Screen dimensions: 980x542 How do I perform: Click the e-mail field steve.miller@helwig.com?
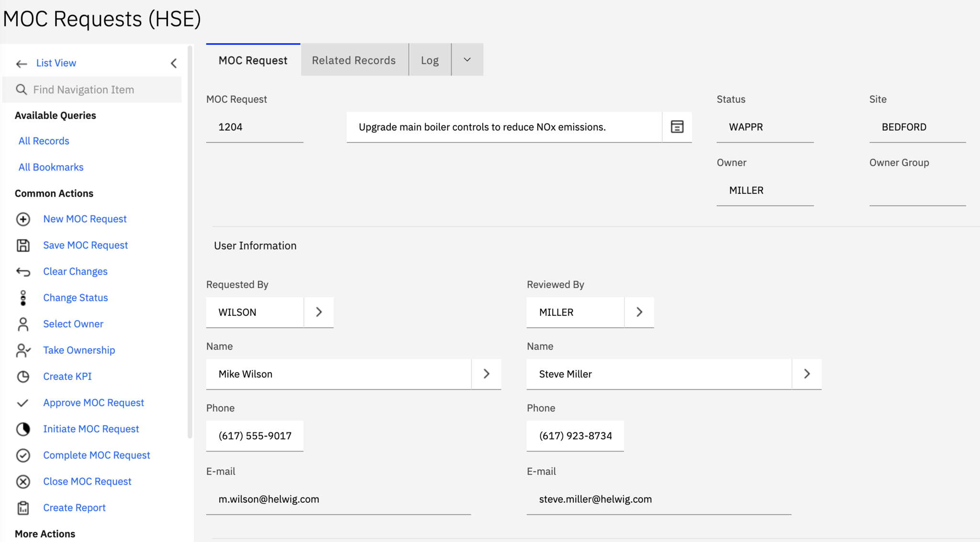659,499
